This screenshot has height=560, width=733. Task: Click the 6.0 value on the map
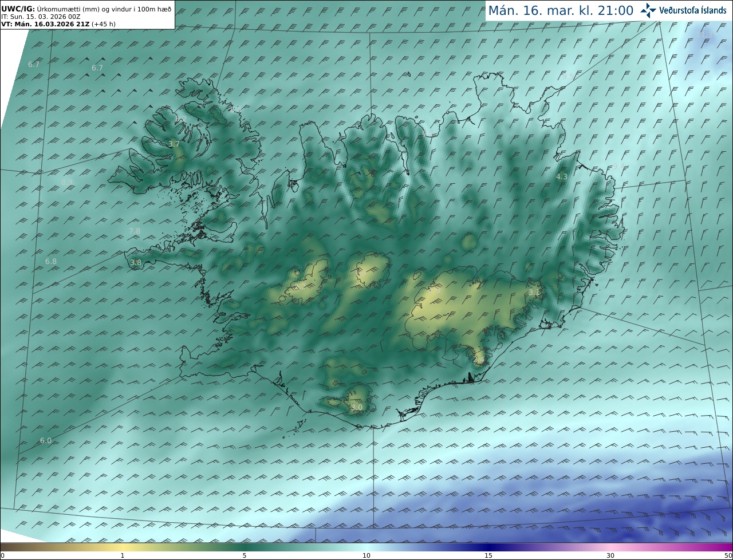tap(46, 440)
